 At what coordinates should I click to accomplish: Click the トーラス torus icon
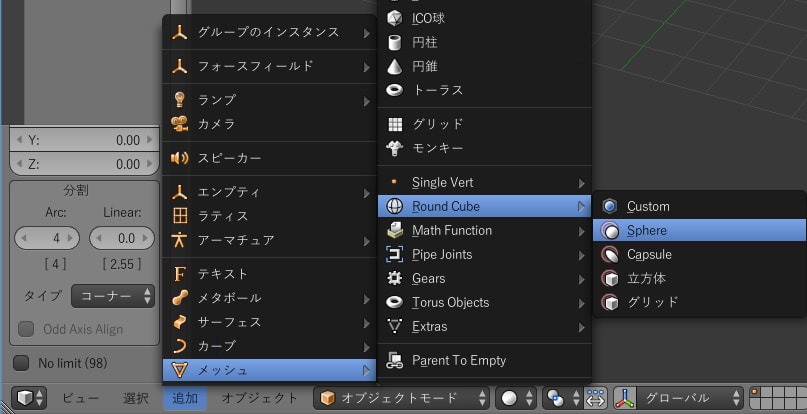click(x=394, y=90)
